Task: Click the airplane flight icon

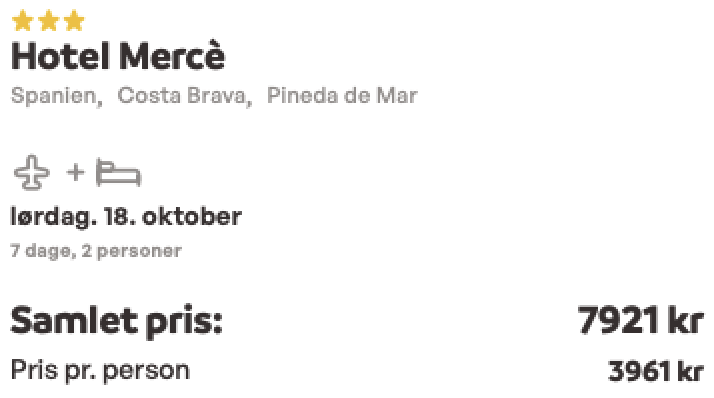Action: 32,173
